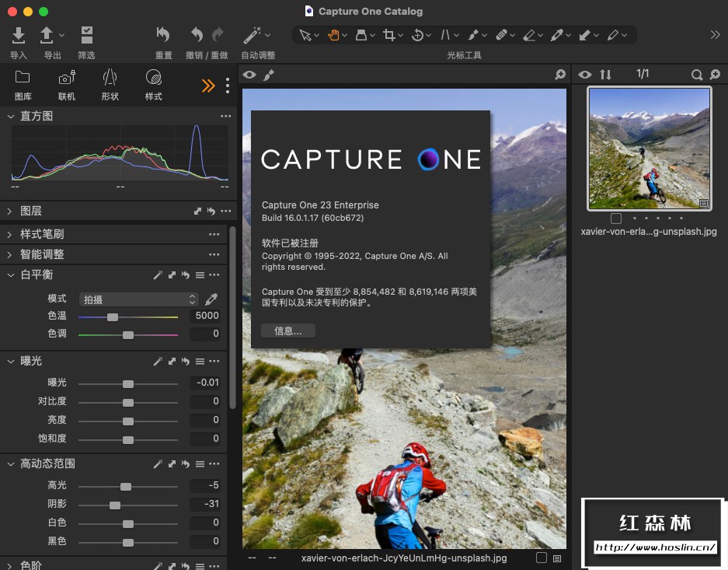
Task: Switch to the Library (图库) tool tab
Action: tap(23, 78)
